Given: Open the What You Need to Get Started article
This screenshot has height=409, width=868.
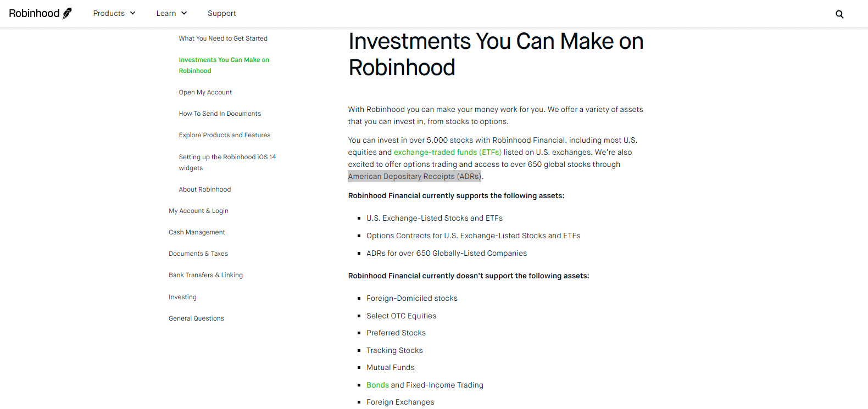Looking at the screenshot, I should (223, 38).
